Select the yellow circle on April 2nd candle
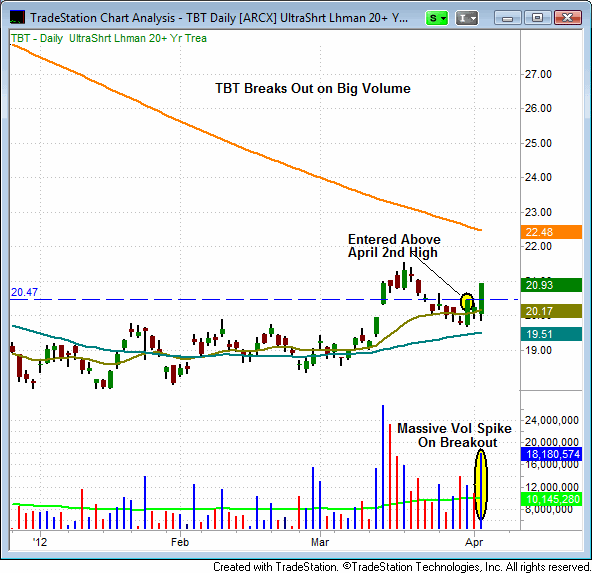The image size is (592, 573). coord(467,301)
